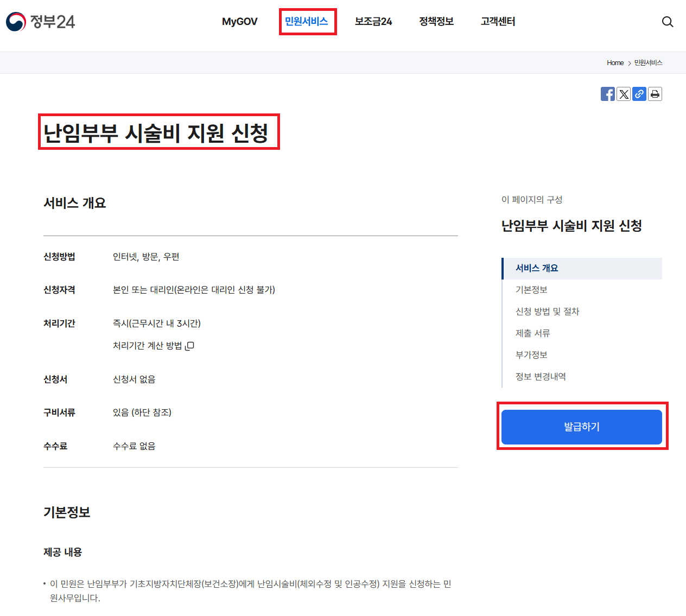
Task: Expand the 정보 변경내역 section
Action: pos(541,376)
